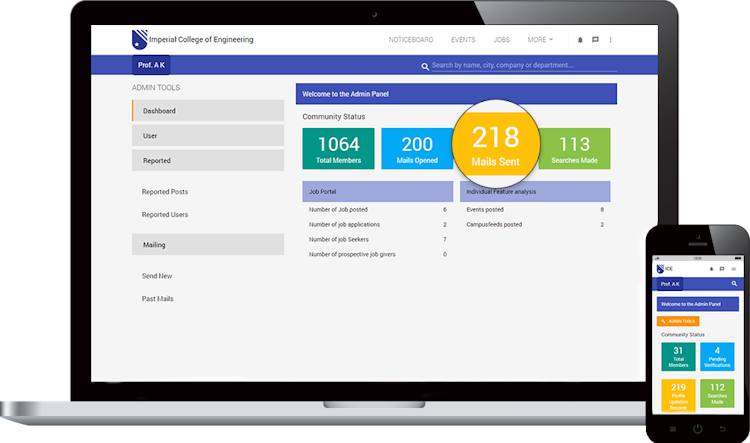Open Reported Posts link
The width and height of the screenshot is (750, 443).
tap(165, 192)
